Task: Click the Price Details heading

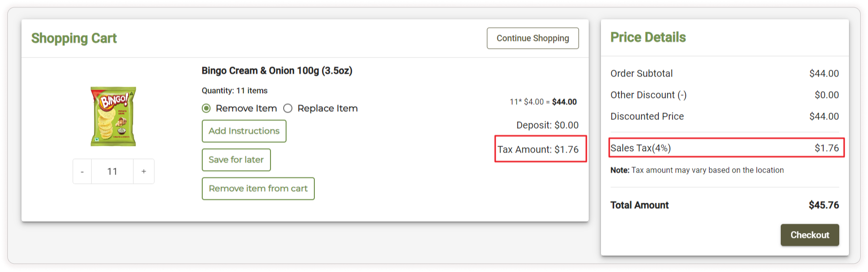Action: point(648,37)
